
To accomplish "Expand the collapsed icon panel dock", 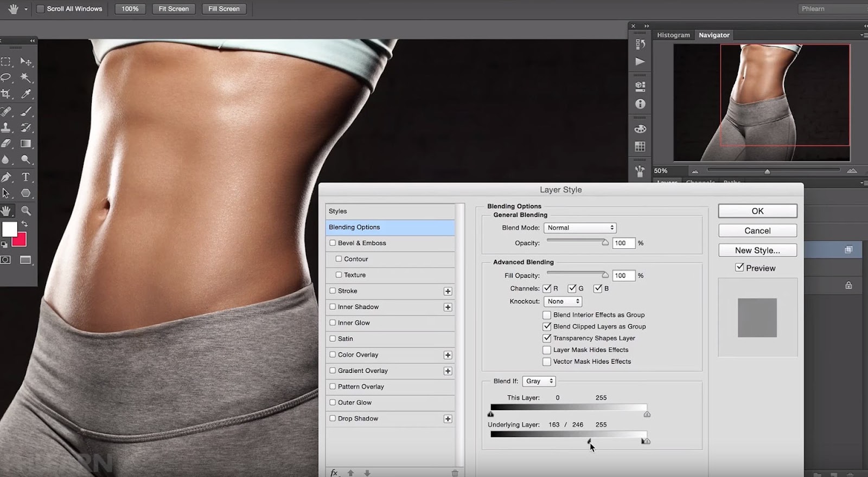I will coord(647,26).
